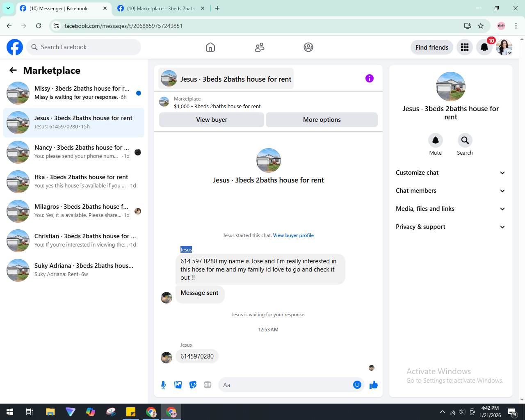
Task: Click the More options button
Action: (322, 120)
